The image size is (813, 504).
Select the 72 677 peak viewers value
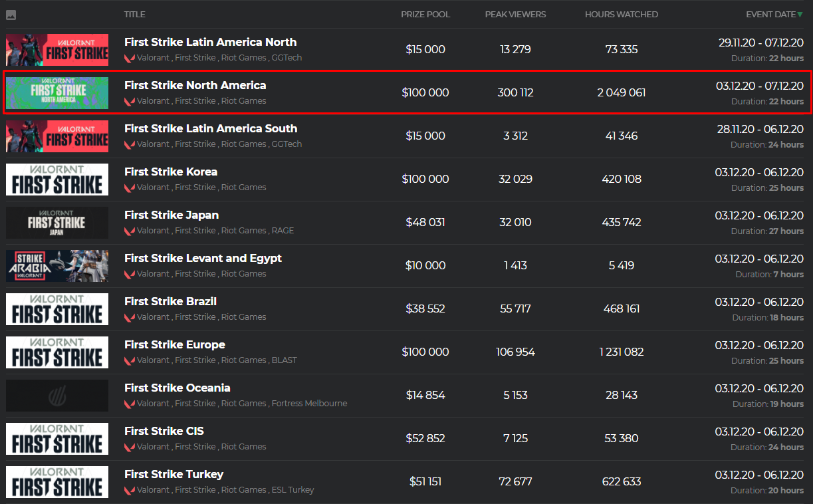pyautogui.click(x=516, y=481)
